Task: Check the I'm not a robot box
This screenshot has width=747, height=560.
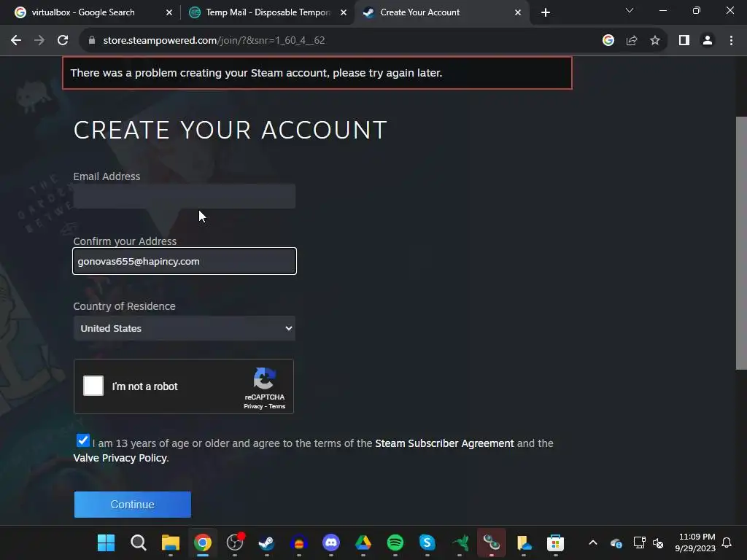Action: coord(93,386)
